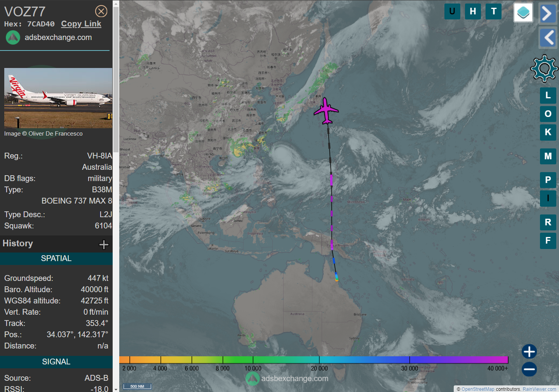Image resolution: width=559 pixels, height=392 pixels.
Task: Open the map layer switcher icon
Action: point(523,12)
